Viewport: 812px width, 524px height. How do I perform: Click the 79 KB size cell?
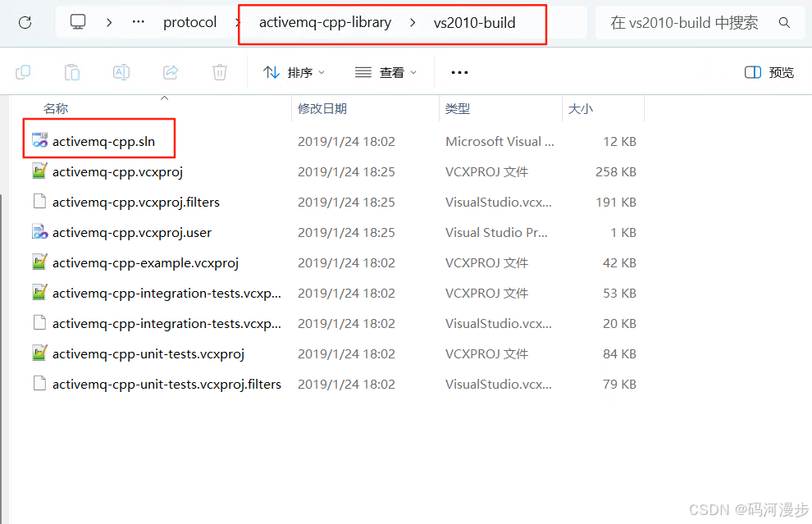tap(619, 385)
